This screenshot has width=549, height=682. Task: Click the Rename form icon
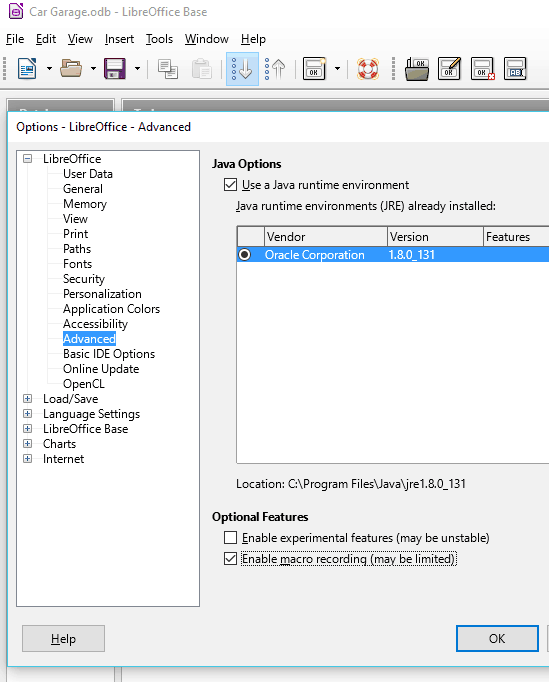(515, 69)
